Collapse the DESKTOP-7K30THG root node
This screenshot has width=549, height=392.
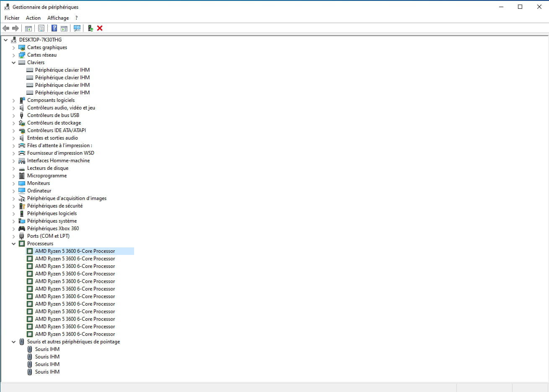[5, 40]
